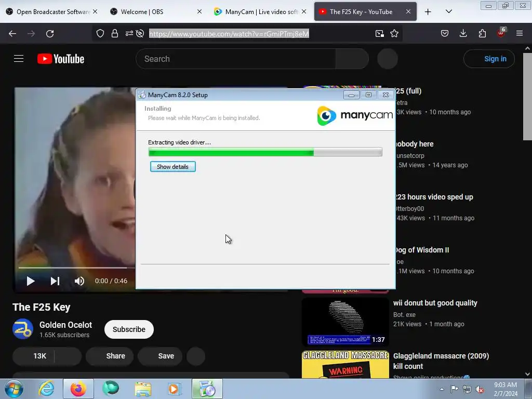Open the Action Center flag icon
532x399 pixels.
click(x=454, y=389)
